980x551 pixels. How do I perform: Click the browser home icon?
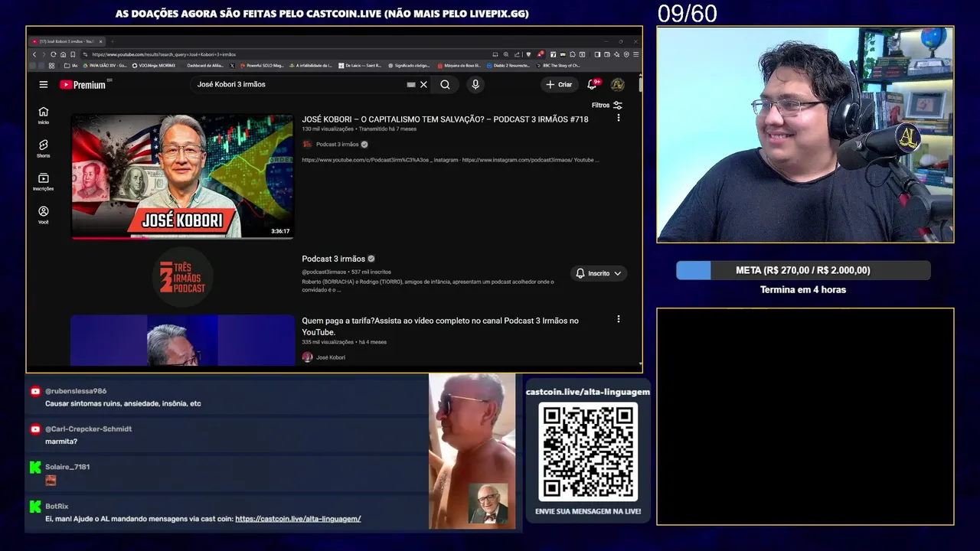(63, 54)
